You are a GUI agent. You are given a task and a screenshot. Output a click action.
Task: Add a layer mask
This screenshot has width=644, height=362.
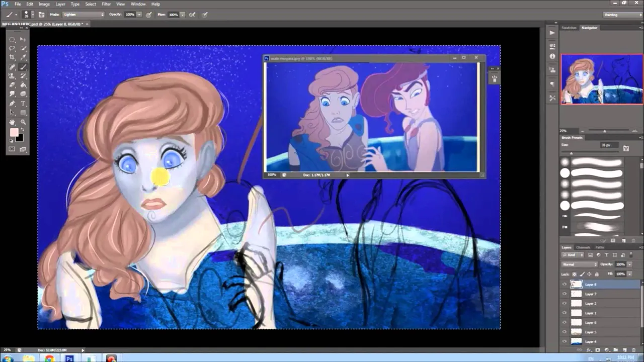click(598, 349)
